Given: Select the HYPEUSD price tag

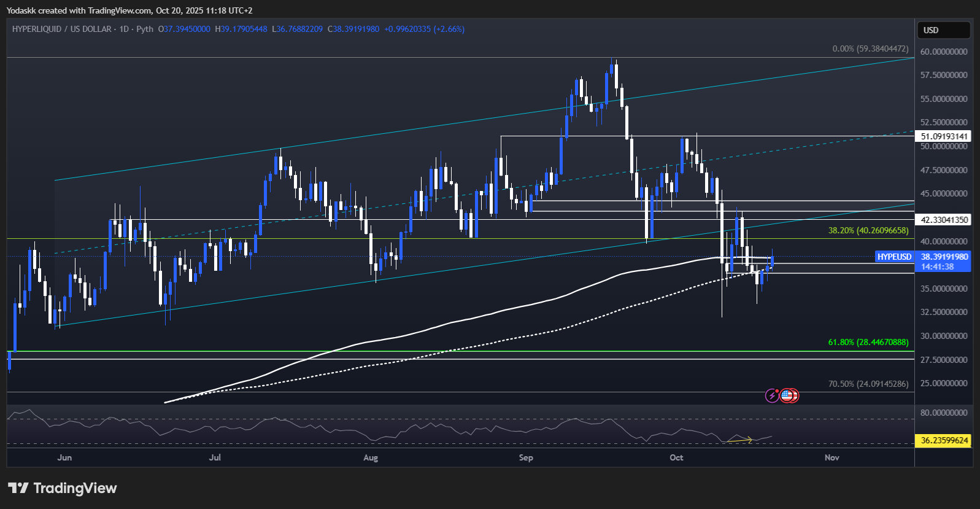Looking at the screenshot, I should tap(894, 257).
